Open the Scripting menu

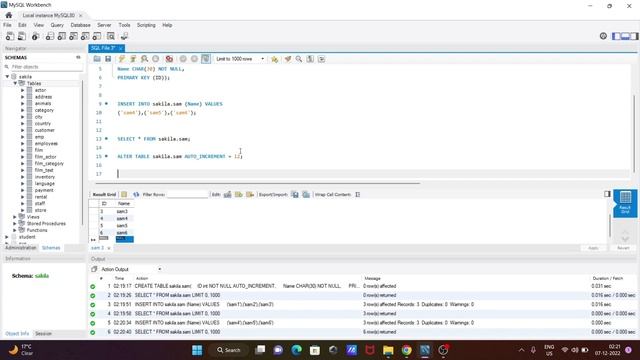tap(146, 25)
